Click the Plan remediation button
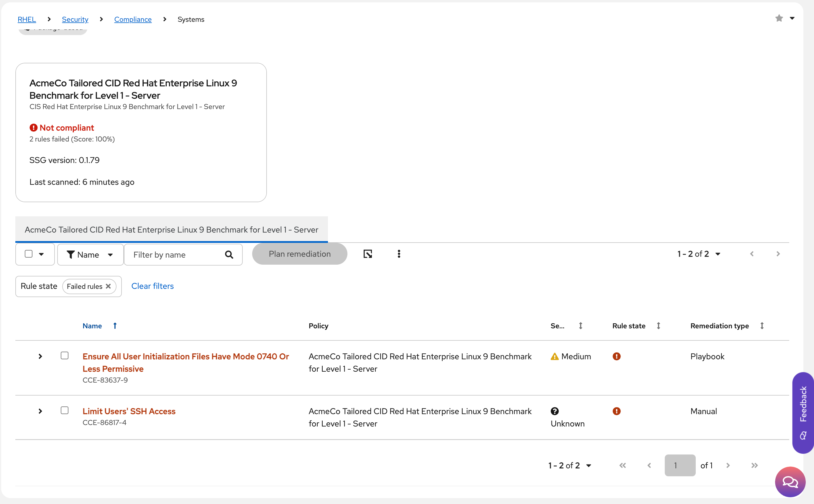This screenshot has height=504, width=814. 299,254
